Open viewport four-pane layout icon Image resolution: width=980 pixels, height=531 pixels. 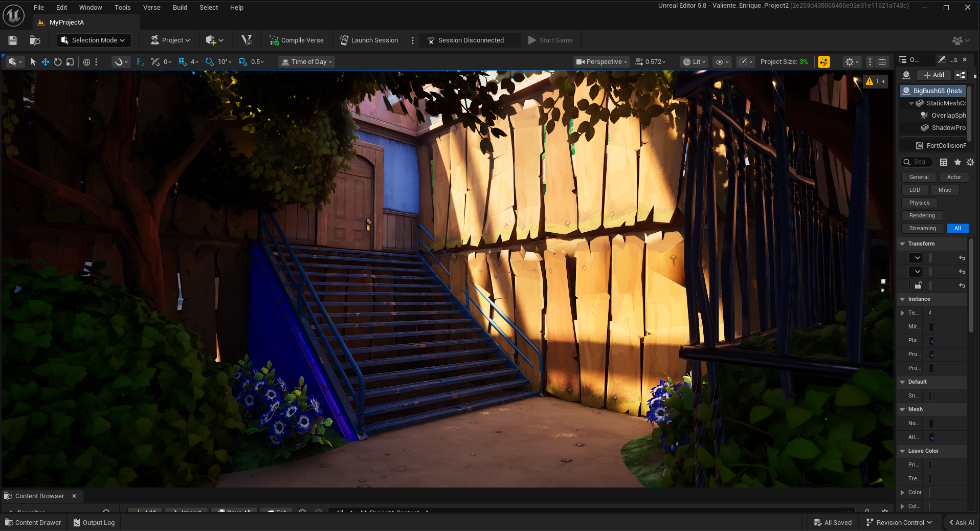(882, 62)
